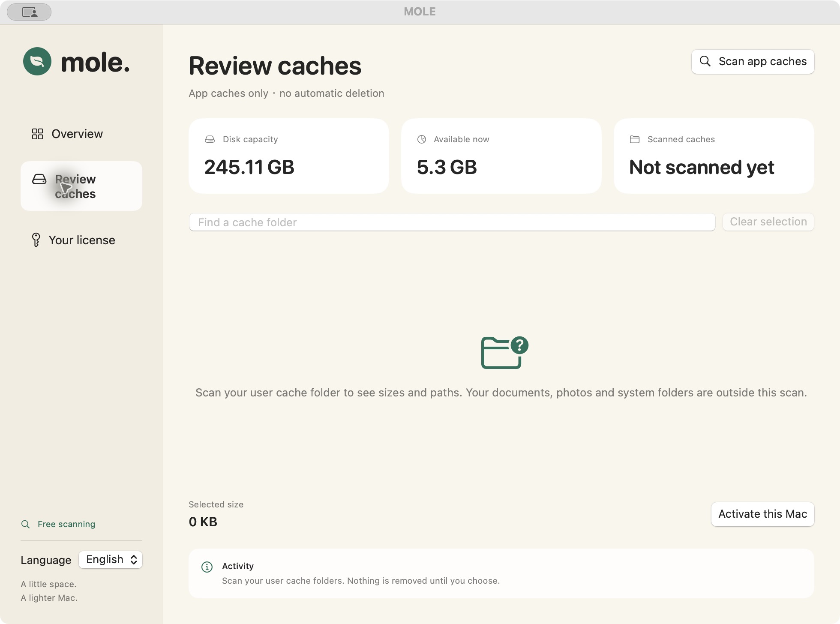The height and width of the screenshot is (624, 840).
Task: Click Activate this Mac button
Action: 762,514
